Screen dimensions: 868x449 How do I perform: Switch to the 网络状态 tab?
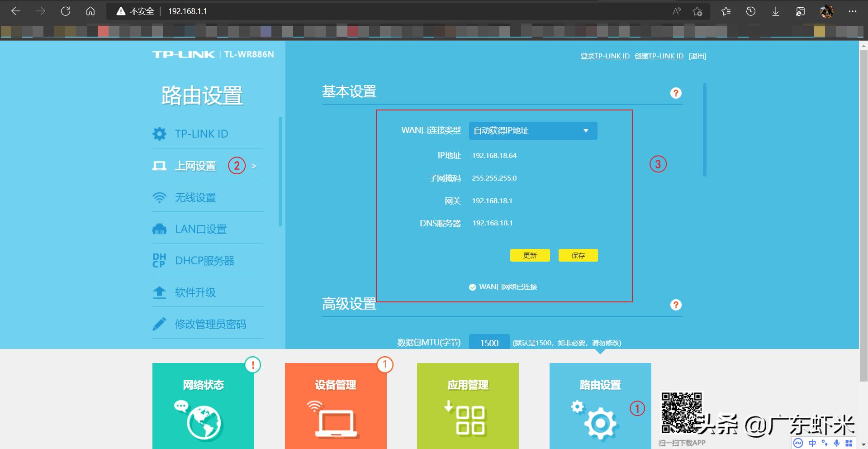tap(203, 406)
